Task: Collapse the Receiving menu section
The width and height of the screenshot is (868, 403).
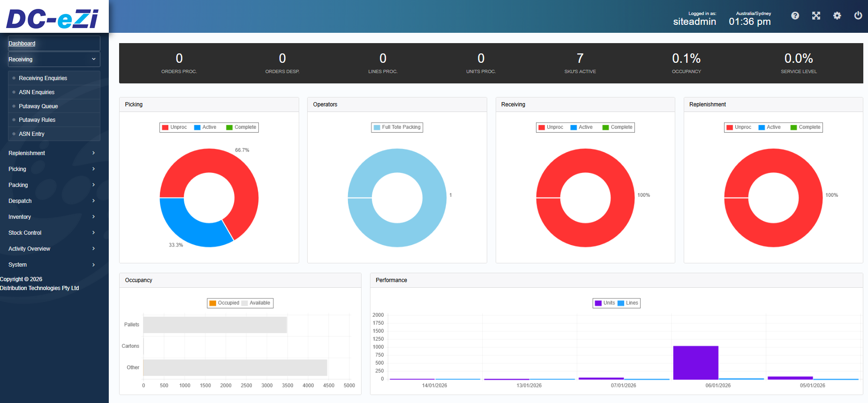Action: click(x=54, y=60)
